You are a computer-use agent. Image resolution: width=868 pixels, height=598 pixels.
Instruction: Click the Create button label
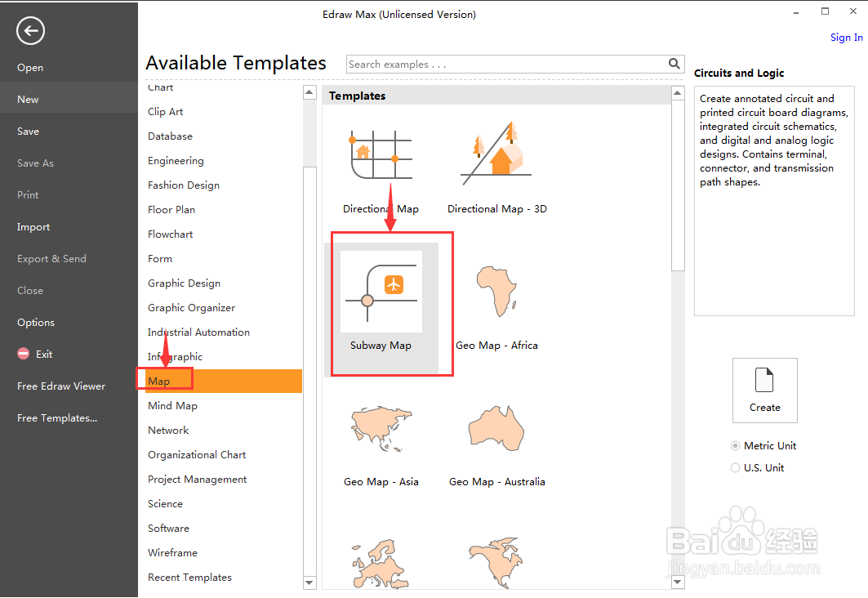tap(764, 408)
